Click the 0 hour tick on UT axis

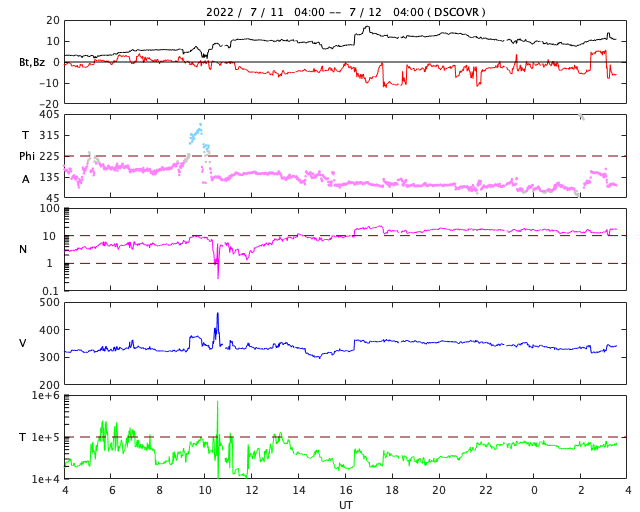(534, 490)
